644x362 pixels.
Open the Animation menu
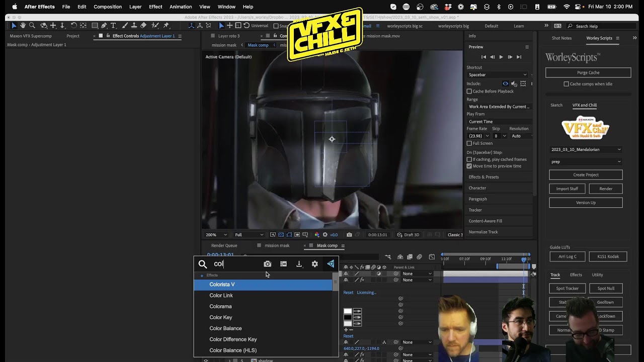181,7
